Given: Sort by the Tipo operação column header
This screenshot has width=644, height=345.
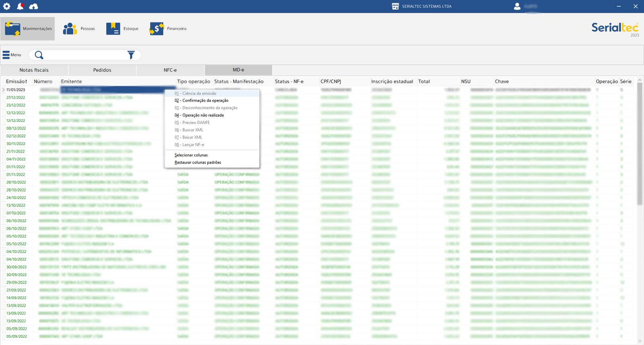Looking at the screenshot, I should coord(194,81).
